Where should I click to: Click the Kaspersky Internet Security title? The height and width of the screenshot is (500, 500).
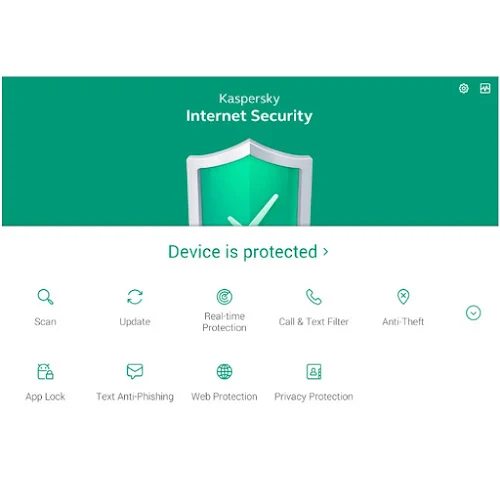[249, 108]
